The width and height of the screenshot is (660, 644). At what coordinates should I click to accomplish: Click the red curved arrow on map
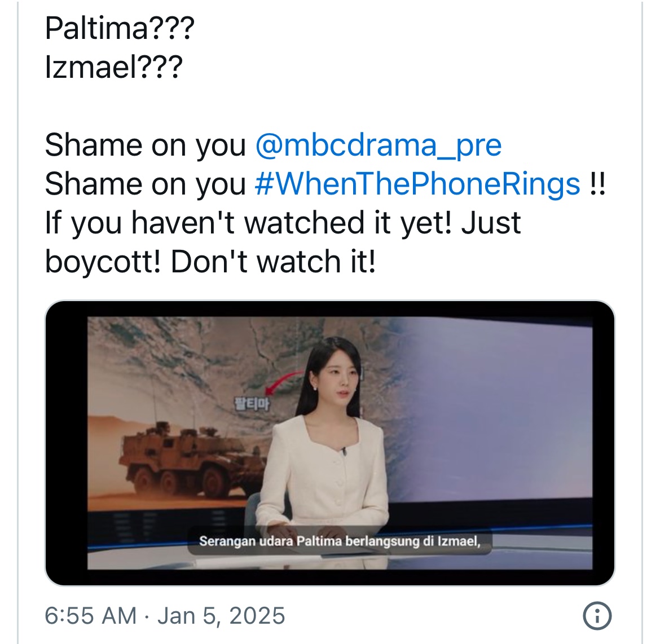[x=285, y=382]
